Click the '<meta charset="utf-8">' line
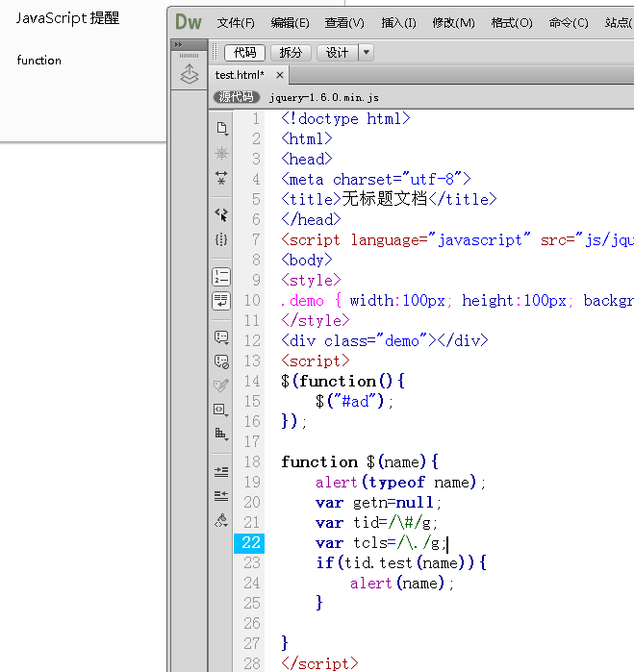634x672 pixels. pyautogui.click(x=376, y=179)
